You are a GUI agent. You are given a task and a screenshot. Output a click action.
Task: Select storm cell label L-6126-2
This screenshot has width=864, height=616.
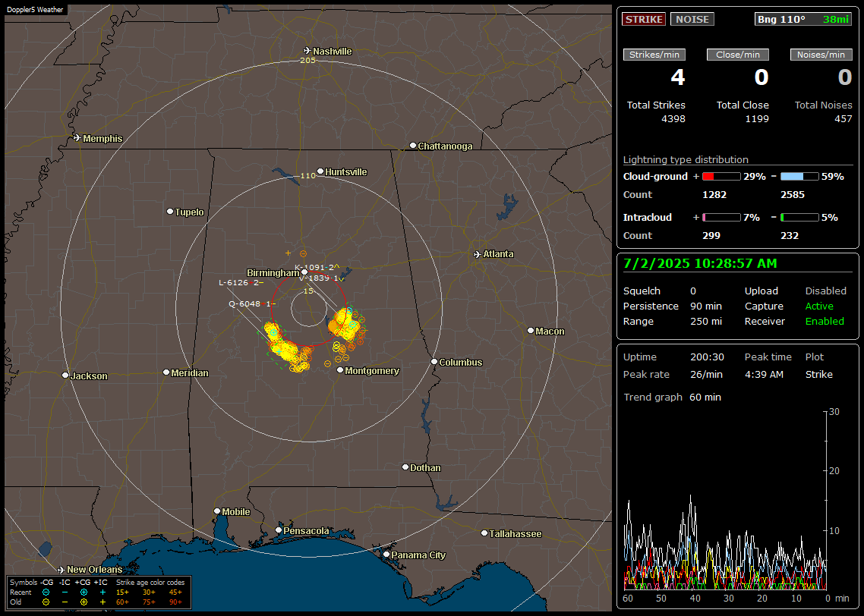[x=241, y=282]
